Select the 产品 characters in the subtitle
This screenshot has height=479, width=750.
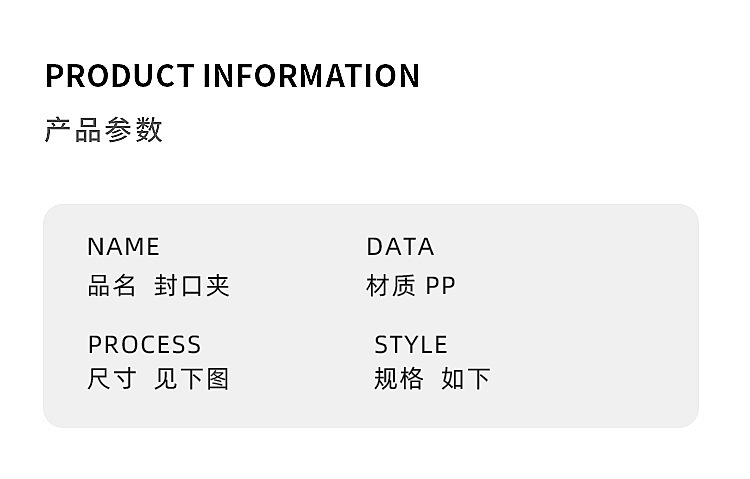(73, 130)
